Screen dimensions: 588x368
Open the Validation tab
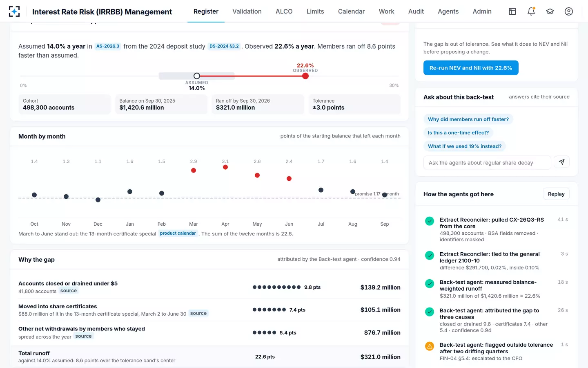click(247, 11)
